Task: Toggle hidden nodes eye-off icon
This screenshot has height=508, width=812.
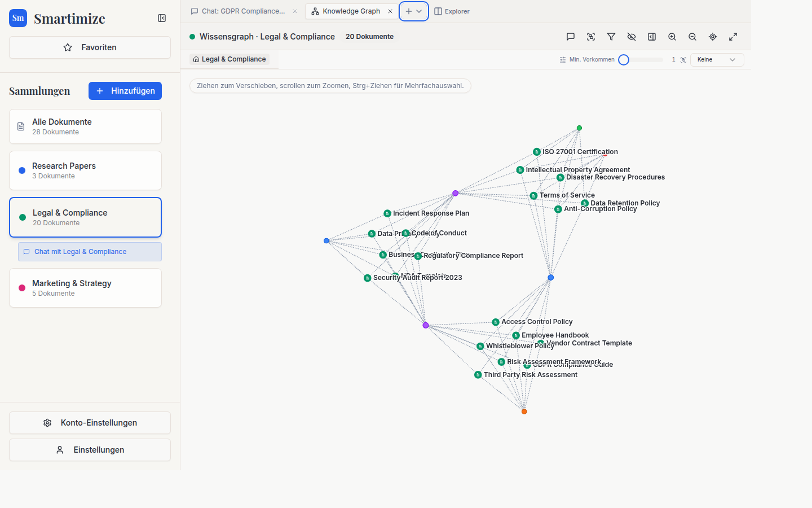Action: coord(632,37)
